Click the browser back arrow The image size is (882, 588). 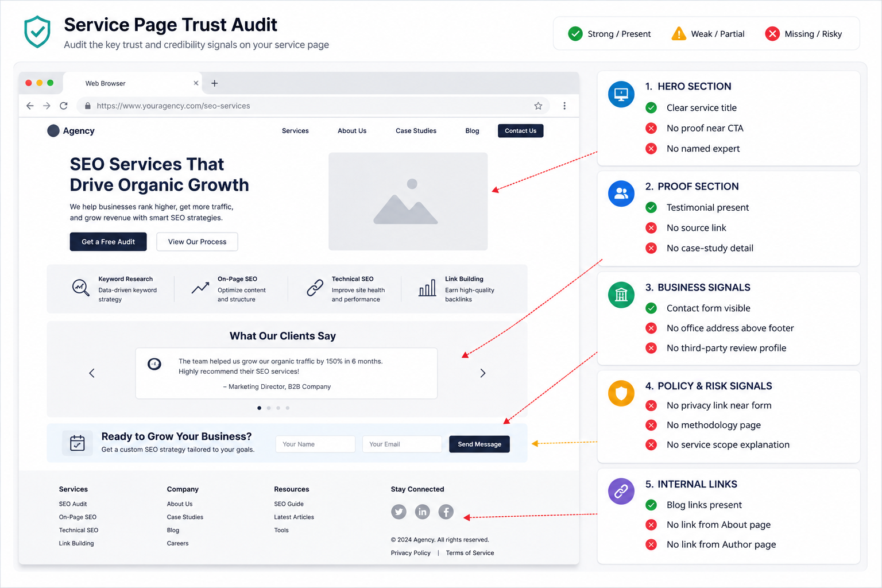coord(30,106)
